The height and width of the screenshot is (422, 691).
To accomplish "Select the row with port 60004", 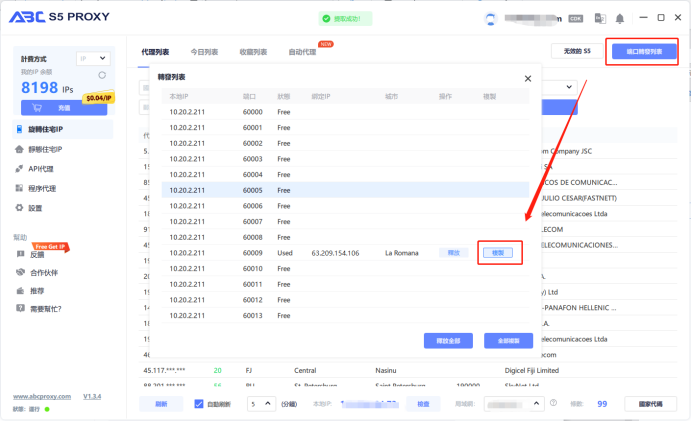I will [345, 174].
